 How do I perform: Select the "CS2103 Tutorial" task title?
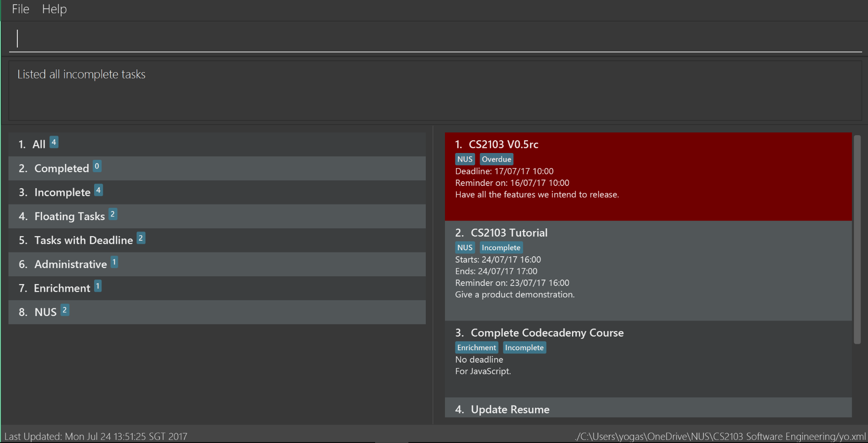509,233
